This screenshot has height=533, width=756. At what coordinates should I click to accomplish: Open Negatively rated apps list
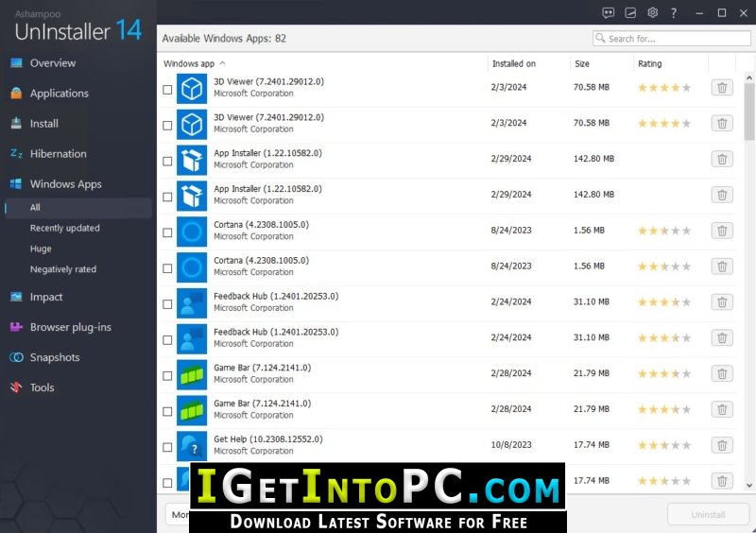click(63, 269)
